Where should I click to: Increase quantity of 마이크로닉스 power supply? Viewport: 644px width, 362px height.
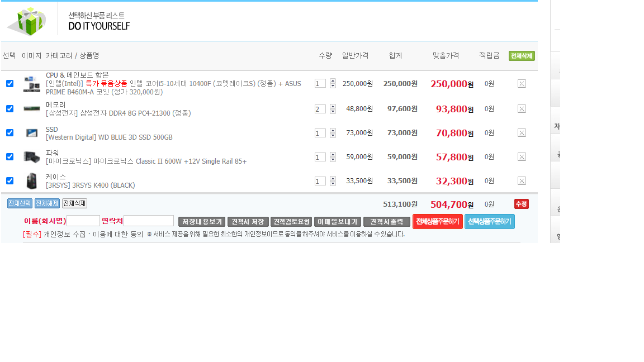(x=333, y=154)
